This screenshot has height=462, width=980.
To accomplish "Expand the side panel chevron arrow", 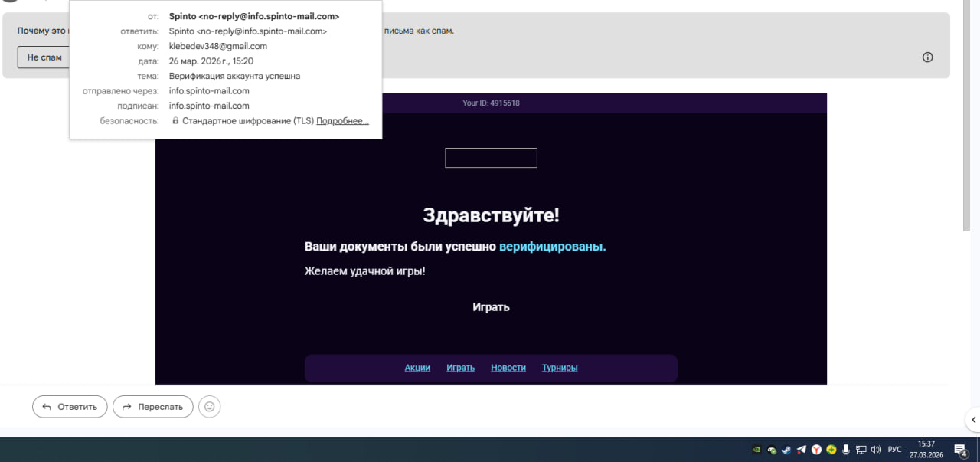I will 973,419.
